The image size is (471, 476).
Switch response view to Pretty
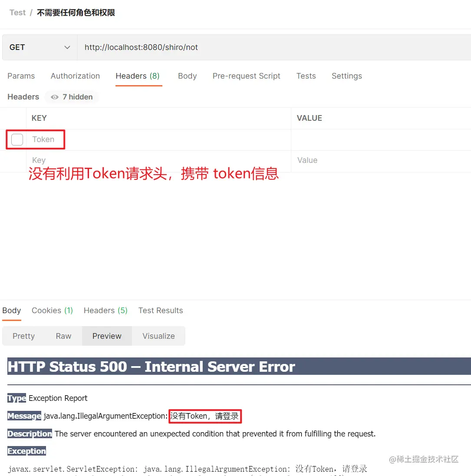click(x=24, y=336)
